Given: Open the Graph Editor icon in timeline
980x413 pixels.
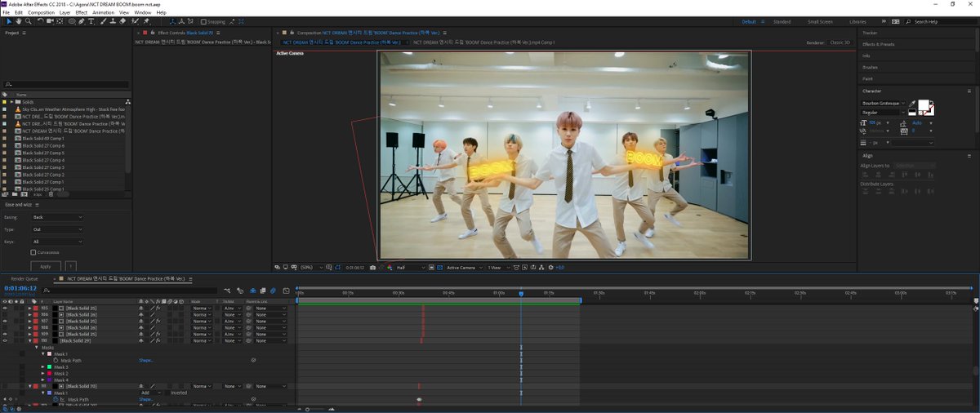Looking at the screenshot, I should point(287,291).
